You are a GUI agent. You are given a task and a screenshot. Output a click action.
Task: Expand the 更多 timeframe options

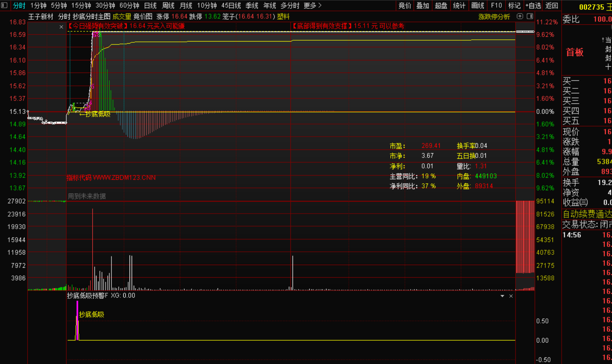click(312, 5)
